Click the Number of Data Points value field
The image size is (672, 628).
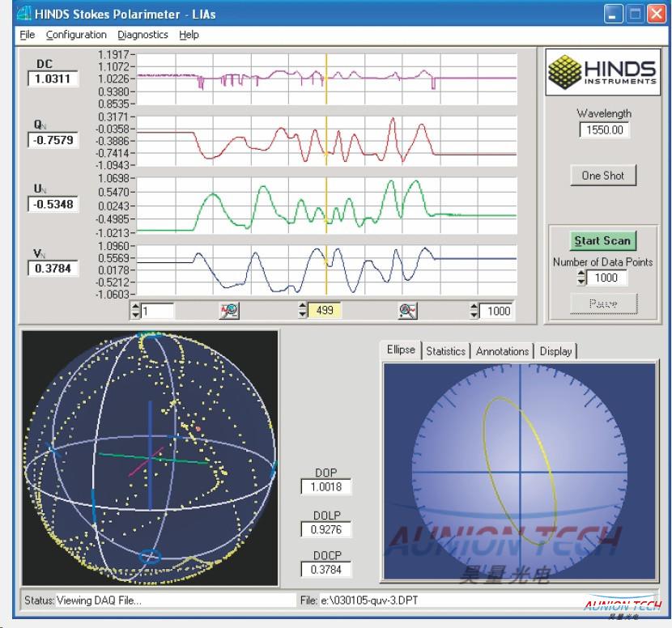coord(606,278)
